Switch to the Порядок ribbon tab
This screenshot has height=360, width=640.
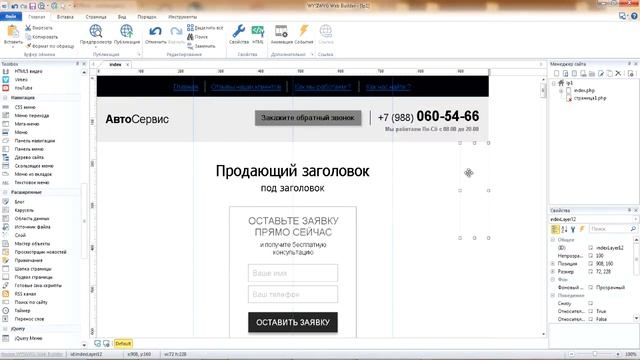tap(147, 17)
